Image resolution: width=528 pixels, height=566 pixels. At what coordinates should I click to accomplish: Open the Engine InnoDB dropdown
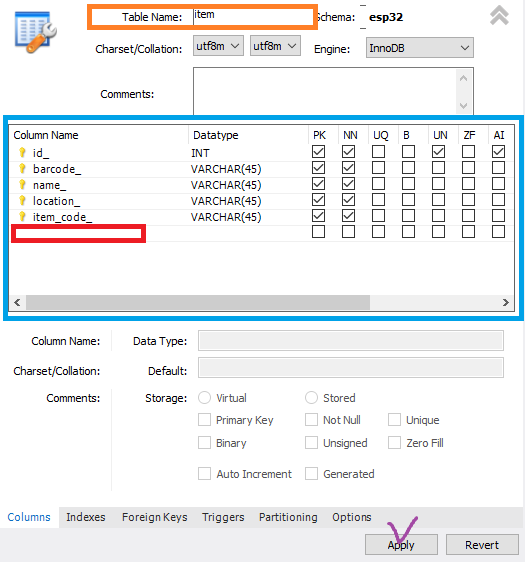tap(420, 48)
